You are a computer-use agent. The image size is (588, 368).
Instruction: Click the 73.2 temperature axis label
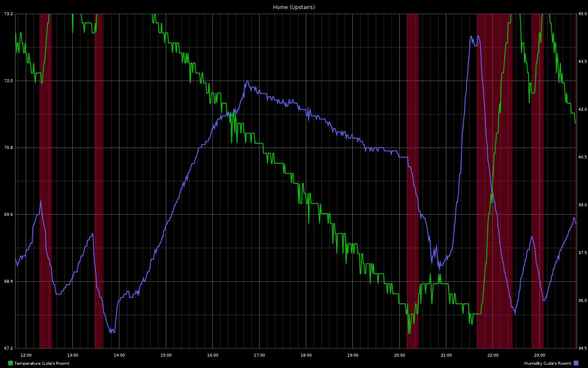coord(8,14)
